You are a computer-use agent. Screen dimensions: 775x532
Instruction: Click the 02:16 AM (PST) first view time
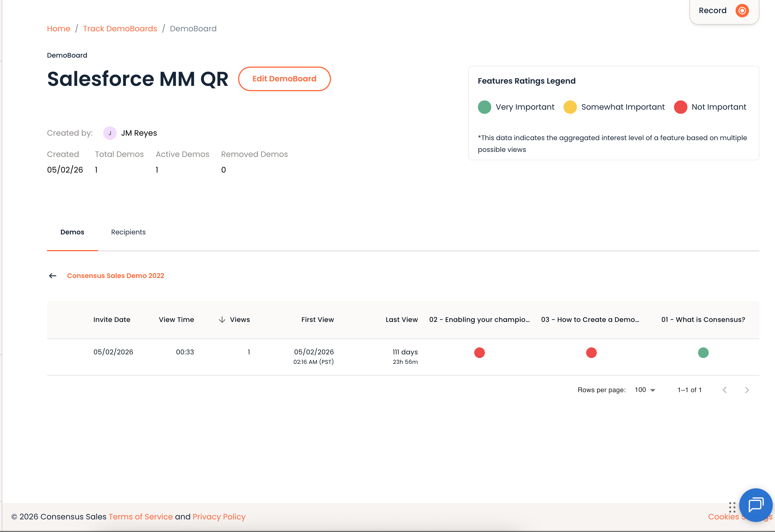[313, 362]
